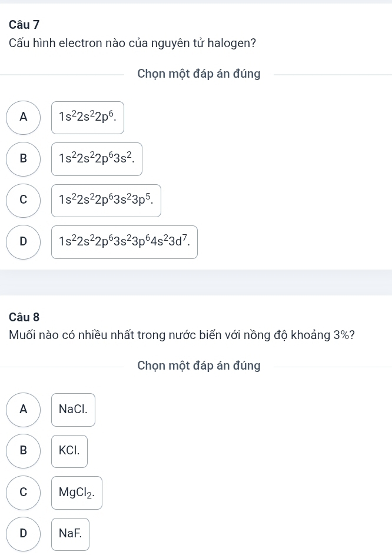The width and height of the screenshot is (392, 555).
Task: Click the Câu 8 heading
Action: coord(25,317)
